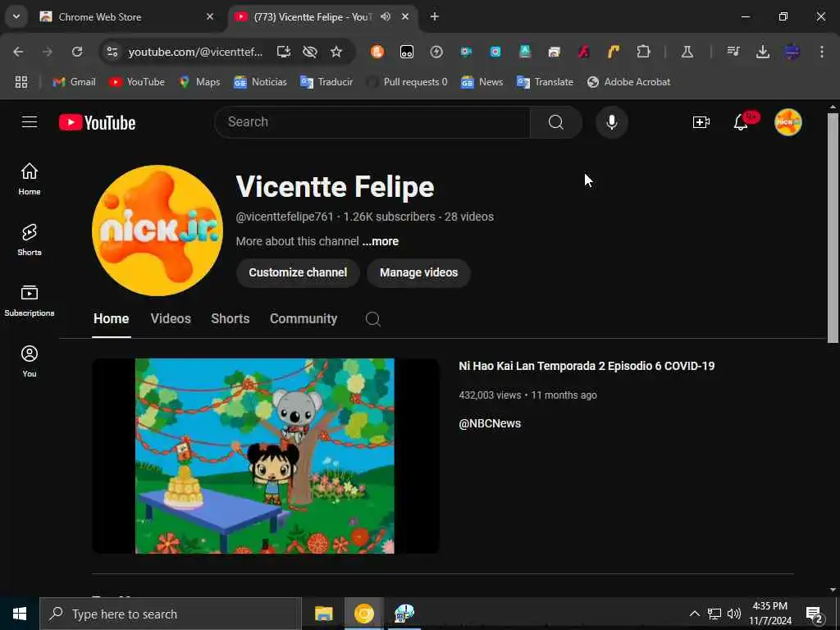Click the browser back arrow

coord(18,52)
